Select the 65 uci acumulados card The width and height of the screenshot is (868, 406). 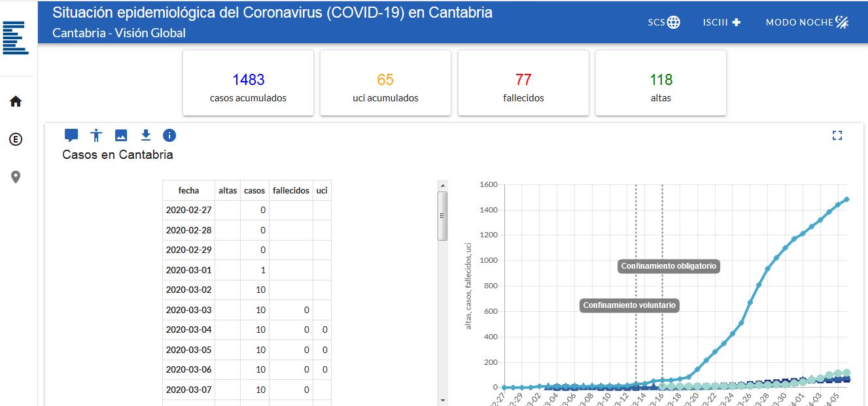(x=385, y=83)
